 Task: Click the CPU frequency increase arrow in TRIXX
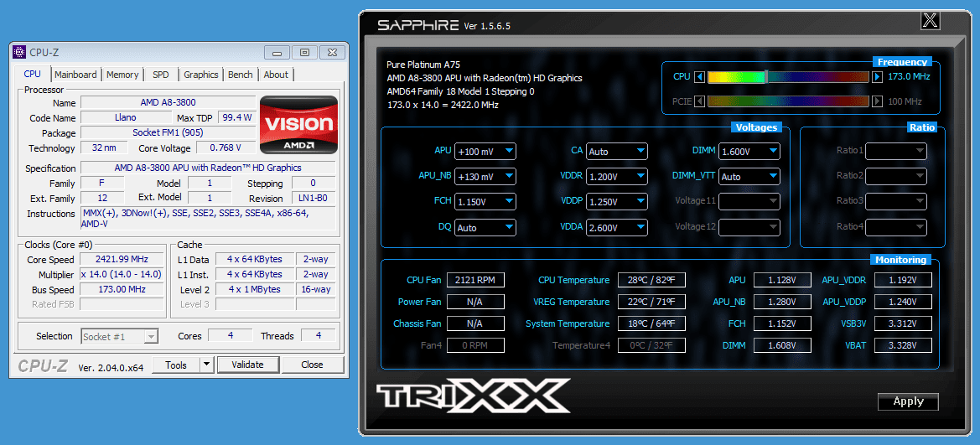click(x=878, y=77)
